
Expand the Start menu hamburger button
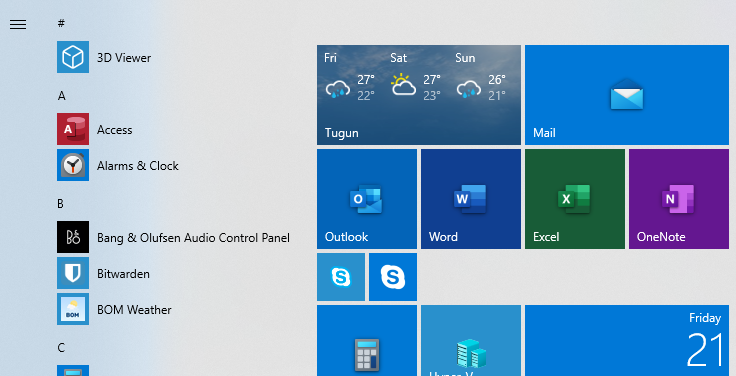click(18, 24)
